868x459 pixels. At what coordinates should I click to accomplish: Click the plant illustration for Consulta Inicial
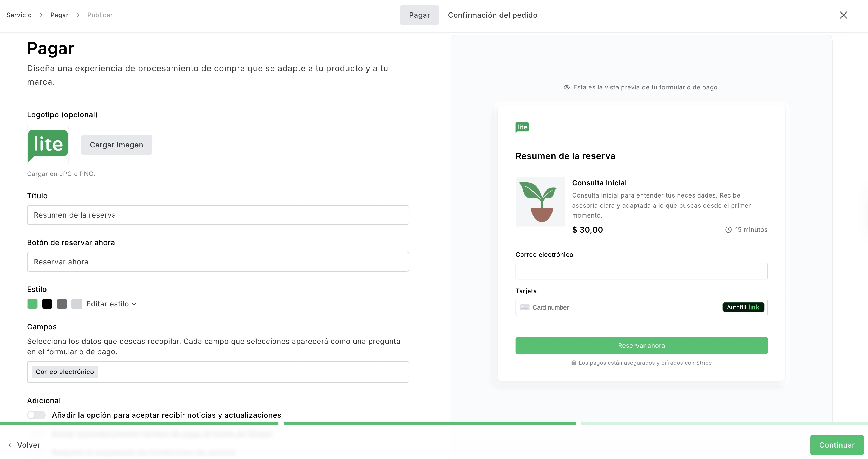540,201
